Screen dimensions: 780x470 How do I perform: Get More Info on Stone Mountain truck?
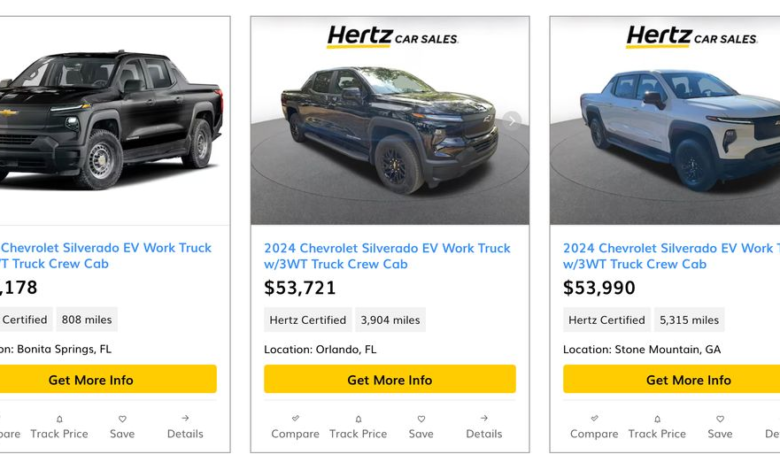point(672,379)
